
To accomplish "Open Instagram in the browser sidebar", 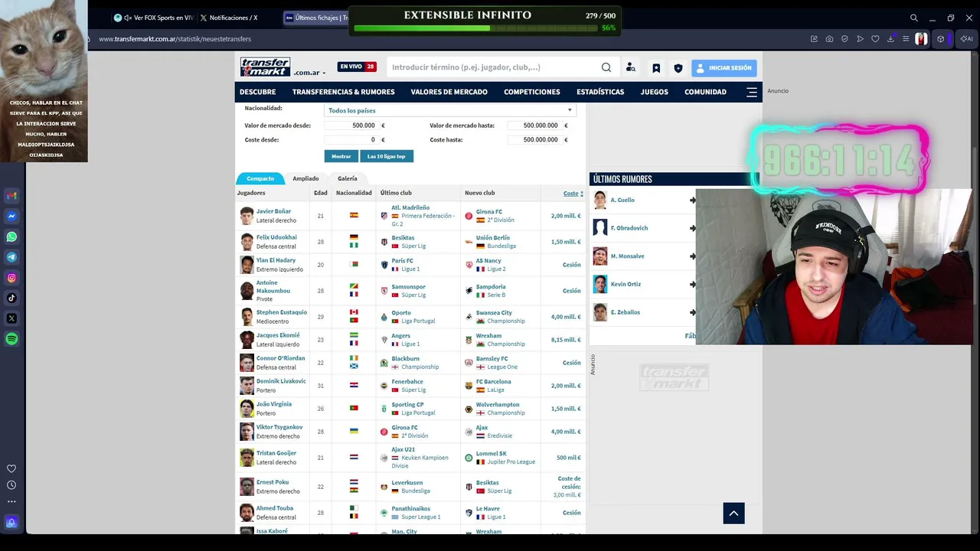I will click(x=11, y=278).
